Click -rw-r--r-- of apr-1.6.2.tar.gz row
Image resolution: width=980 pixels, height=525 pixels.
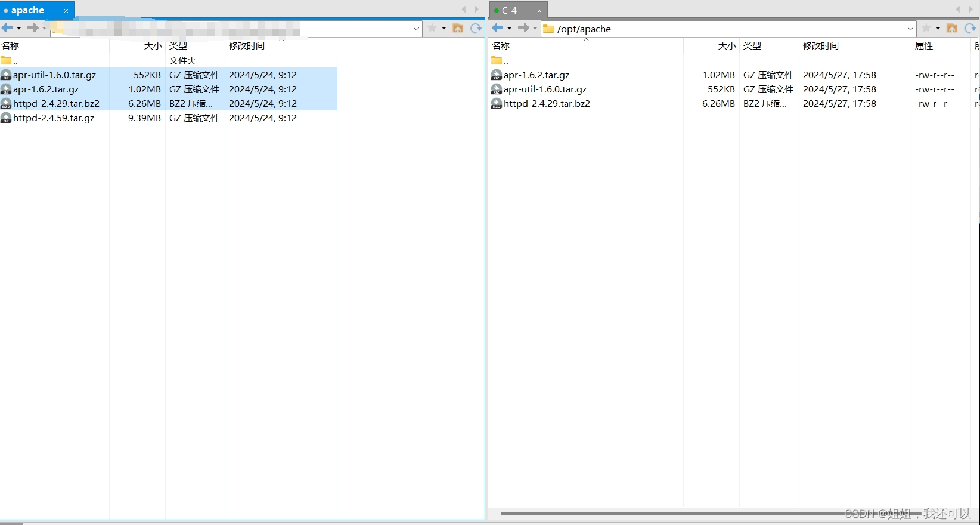935,75
